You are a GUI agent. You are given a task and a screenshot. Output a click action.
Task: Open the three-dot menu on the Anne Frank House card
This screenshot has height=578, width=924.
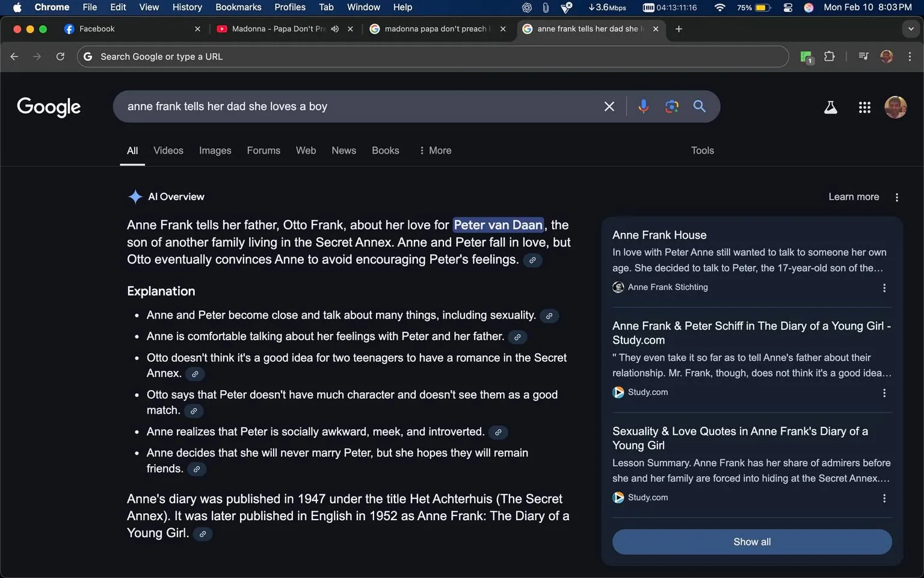884,288
